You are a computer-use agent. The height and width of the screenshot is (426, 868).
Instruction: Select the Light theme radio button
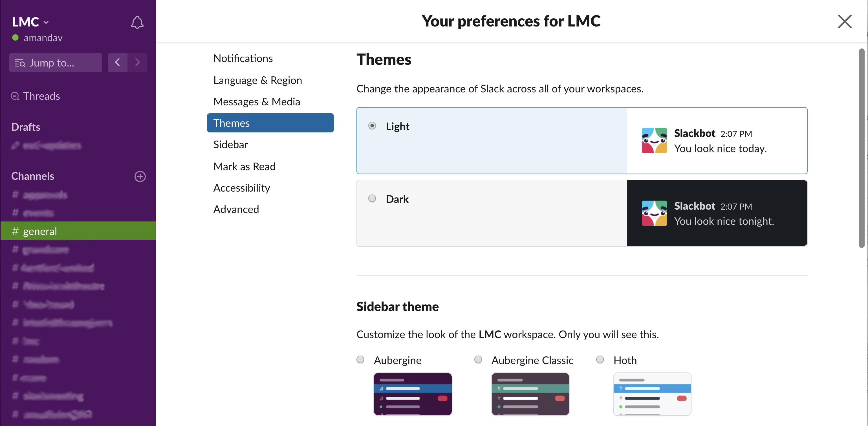click(x=372, y=126)
